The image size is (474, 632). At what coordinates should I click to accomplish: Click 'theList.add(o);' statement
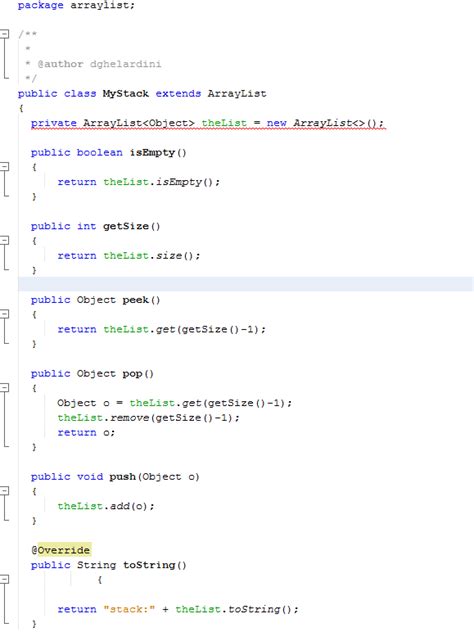(x=106, y=506)
